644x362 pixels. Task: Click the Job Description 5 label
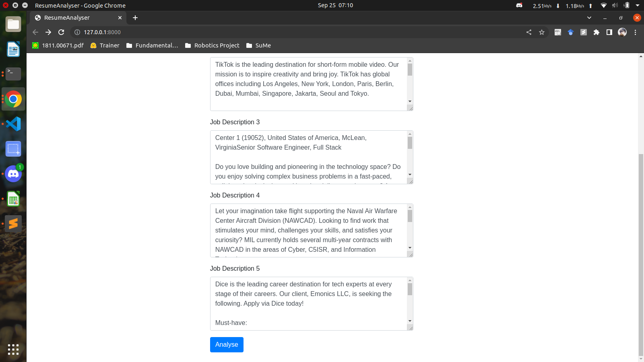pyautogui.click(x=235, y=269)
